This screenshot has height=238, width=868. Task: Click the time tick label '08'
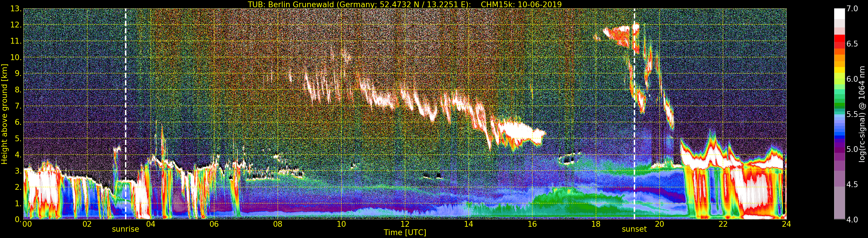tap(278, 224)
